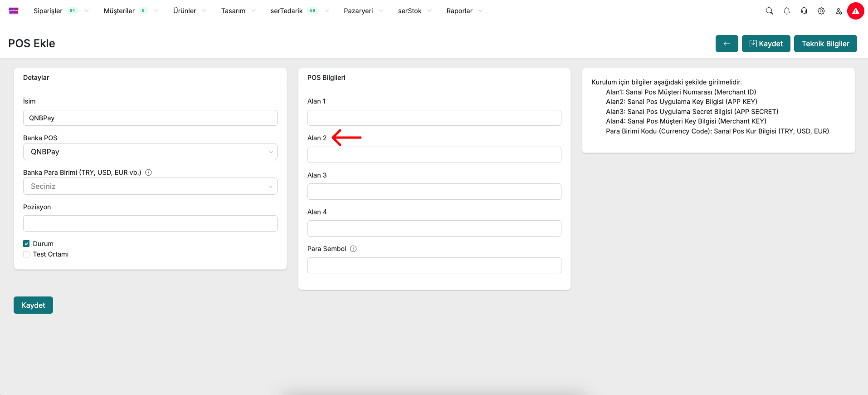The image size is (868, 395).
Task: Expand the Siparişler menu
Action: (48, 11)
